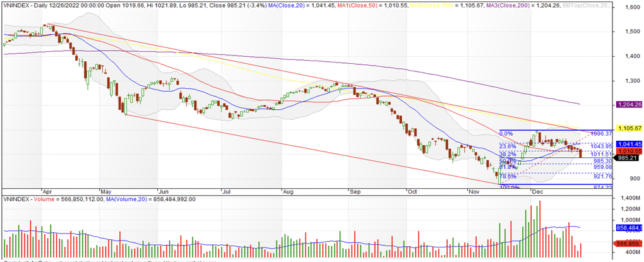
Task: Click the 959.08 Fibonacci price label
Action: (x=603, y=167)
